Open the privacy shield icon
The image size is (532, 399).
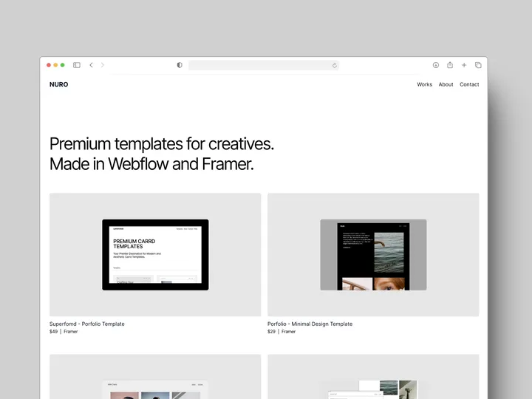tap(180, 65)
